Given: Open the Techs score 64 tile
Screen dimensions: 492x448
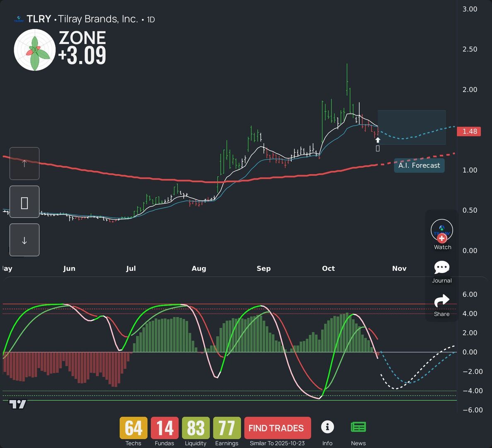Looking at the screenshot, I should [133, 428].
